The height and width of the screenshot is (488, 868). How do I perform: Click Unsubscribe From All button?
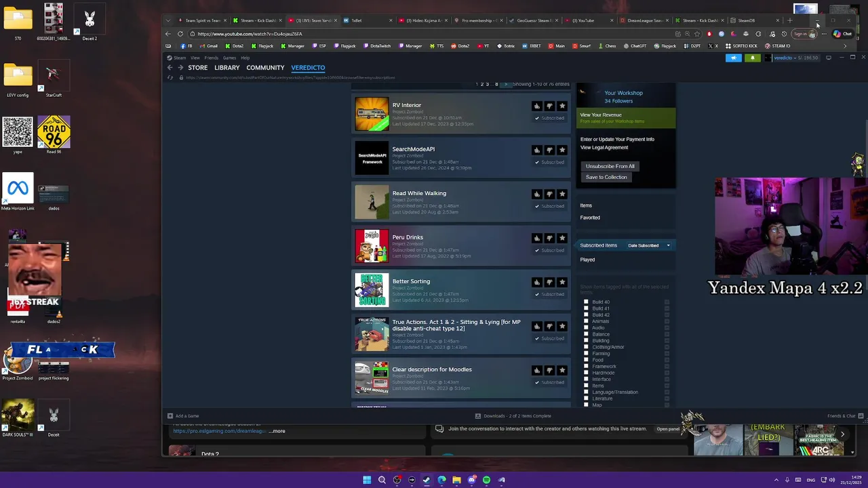coord(610,166)
